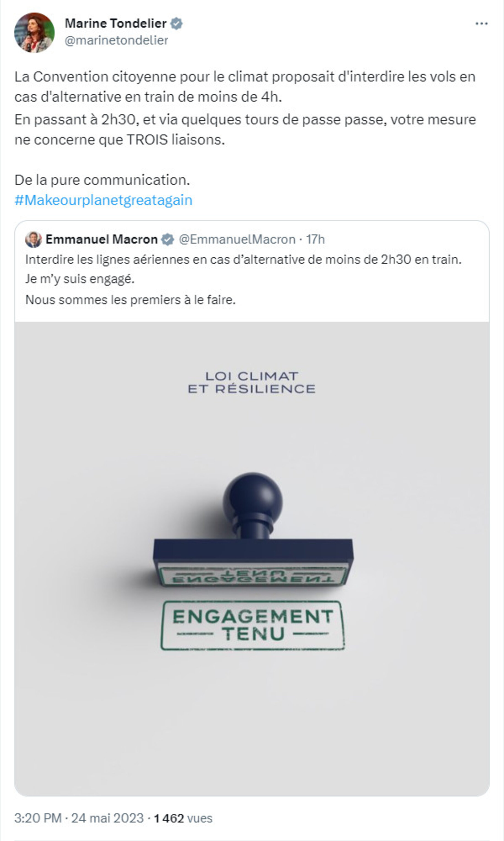The image size is (504, 841).
Task: Click Marine Tondelier's profile picture
Action: coord(34,33)
